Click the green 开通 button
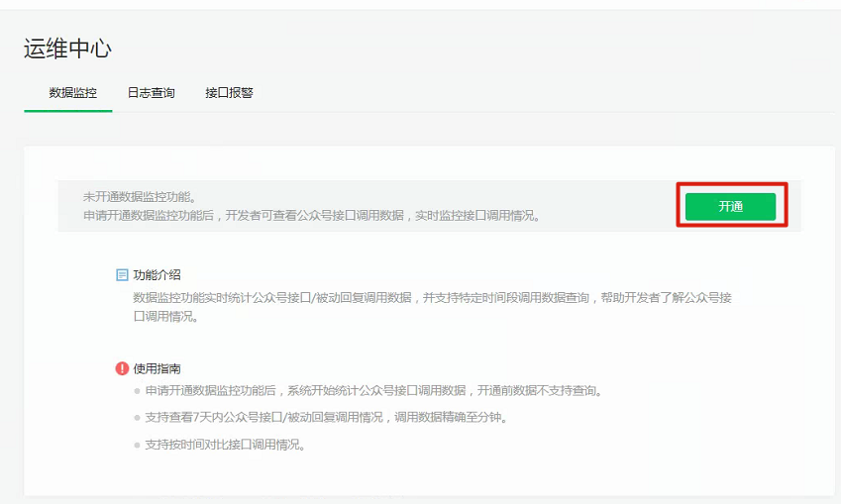Image resolution: width=841 pixels, height=504 pixels. tap(730, 206)
